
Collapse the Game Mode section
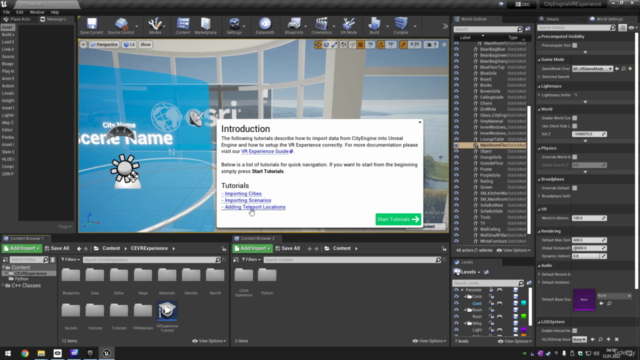coord(540,60)
